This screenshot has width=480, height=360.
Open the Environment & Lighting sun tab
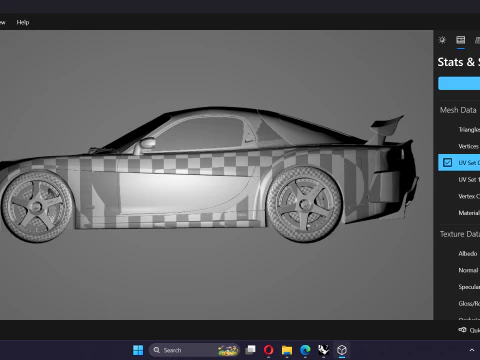pos(442,40)
